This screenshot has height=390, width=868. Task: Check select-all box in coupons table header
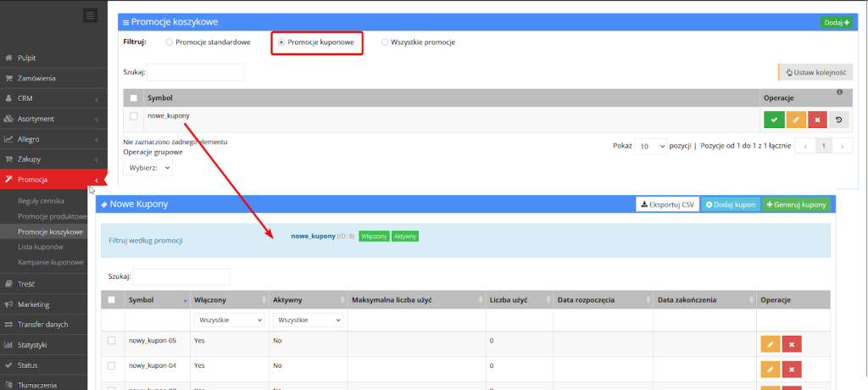pyautogui.click(x=111, y=299)
